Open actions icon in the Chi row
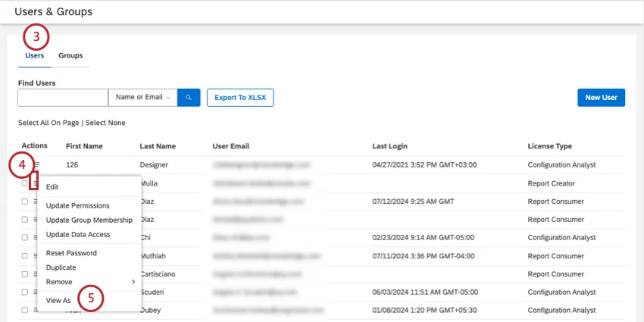The image size is (644, 322). pyautogui.click(x=36, y=237)
